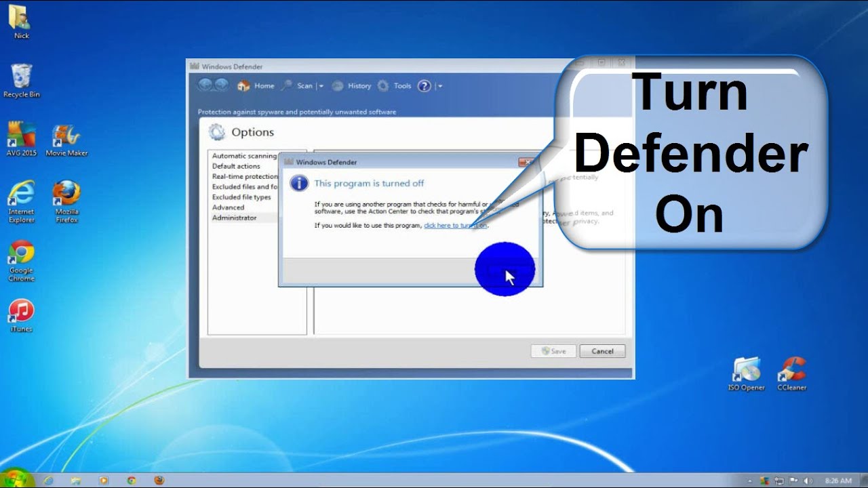The width and height of the screenshot is (868, 488).
Task: Select Advanced in the options list
Action: (x=228, y=207)
